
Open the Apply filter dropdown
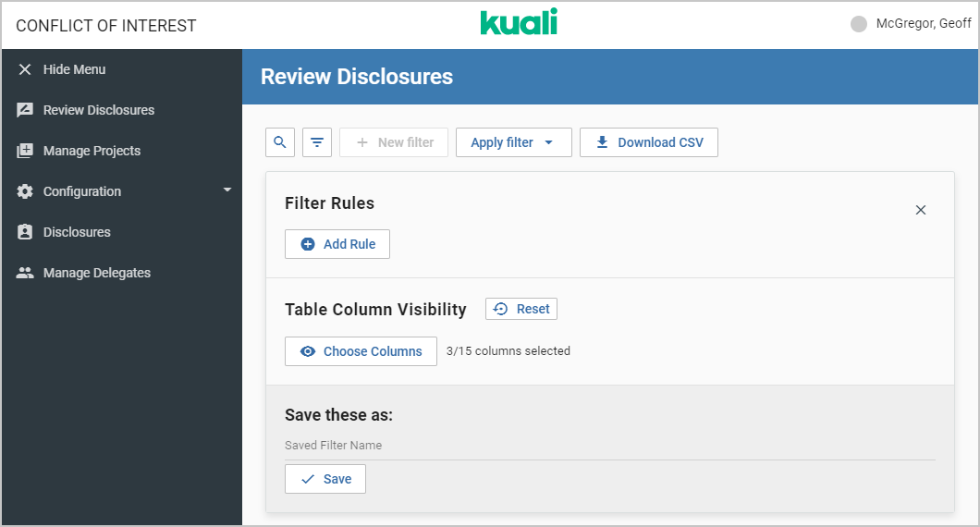(x=513, y=142)
